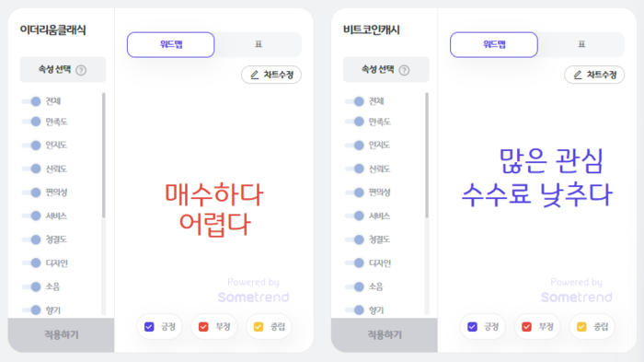
Task: Click the pencil icon on 이더리움클래식 차트수정
Action: (255, 75)
